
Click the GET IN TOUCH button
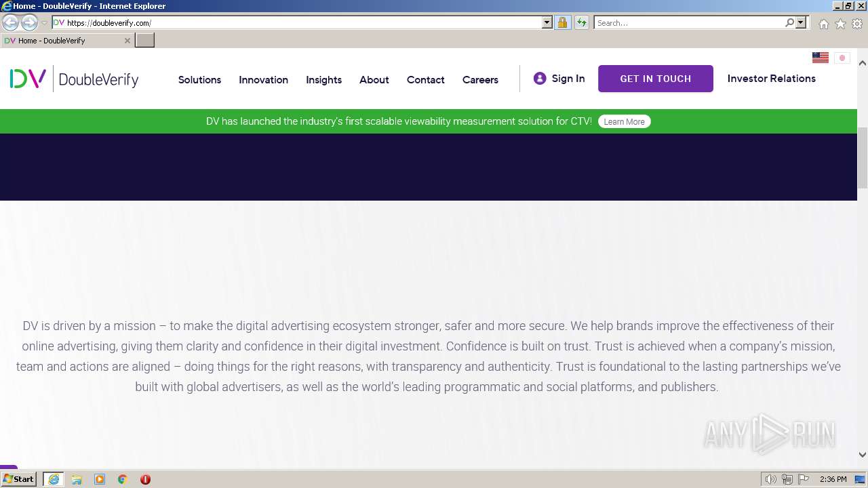[656, 79]
